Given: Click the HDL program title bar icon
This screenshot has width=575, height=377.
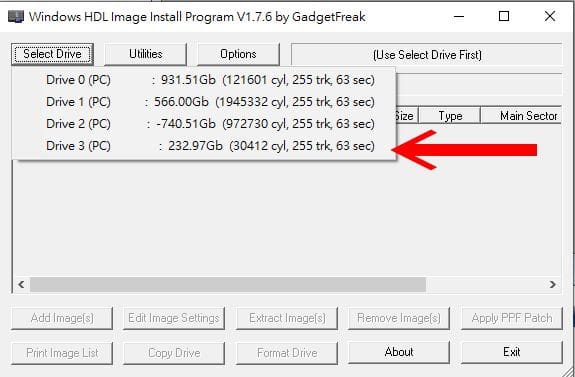Looking at the screenshot, I should (16, 17).
